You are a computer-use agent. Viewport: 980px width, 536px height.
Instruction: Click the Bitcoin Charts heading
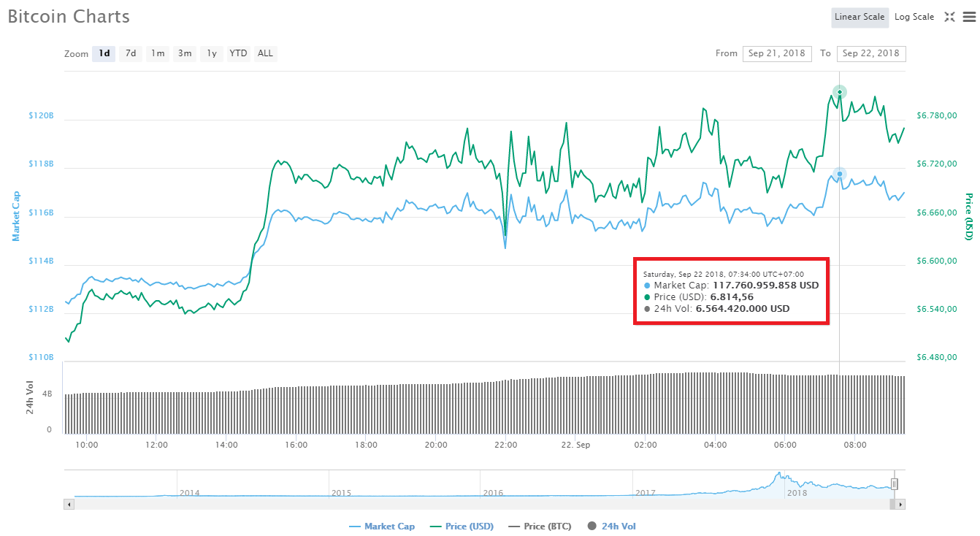click(69, 16)
